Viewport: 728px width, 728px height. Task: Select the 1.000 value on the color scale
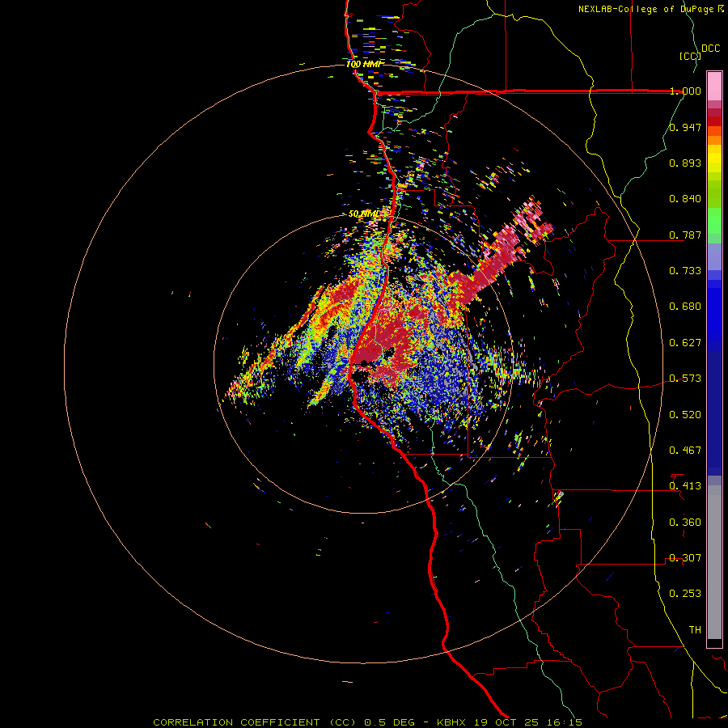685,91
